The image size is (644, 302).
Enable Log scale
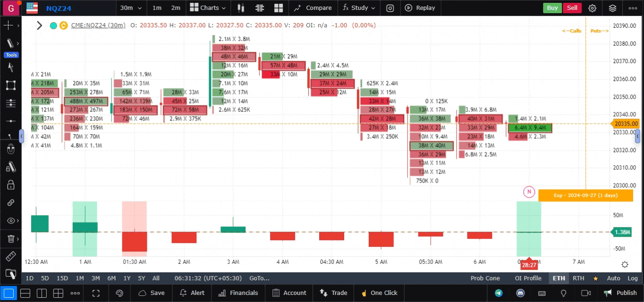pyautogui.click(x=633, y=278)
